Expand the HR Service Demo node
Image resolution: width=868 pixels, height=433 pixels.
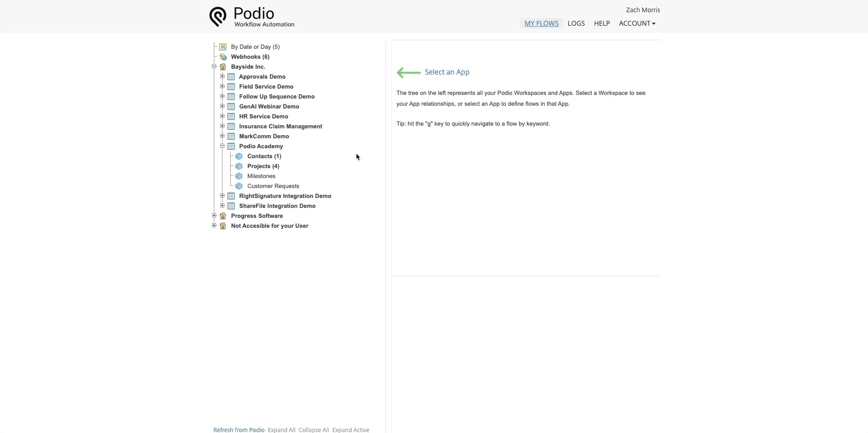[222, 116]
